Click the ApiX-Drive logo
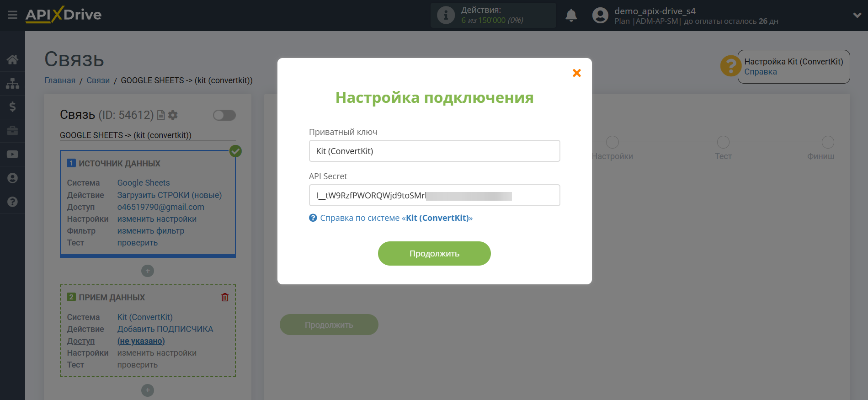 coord(64,15)
